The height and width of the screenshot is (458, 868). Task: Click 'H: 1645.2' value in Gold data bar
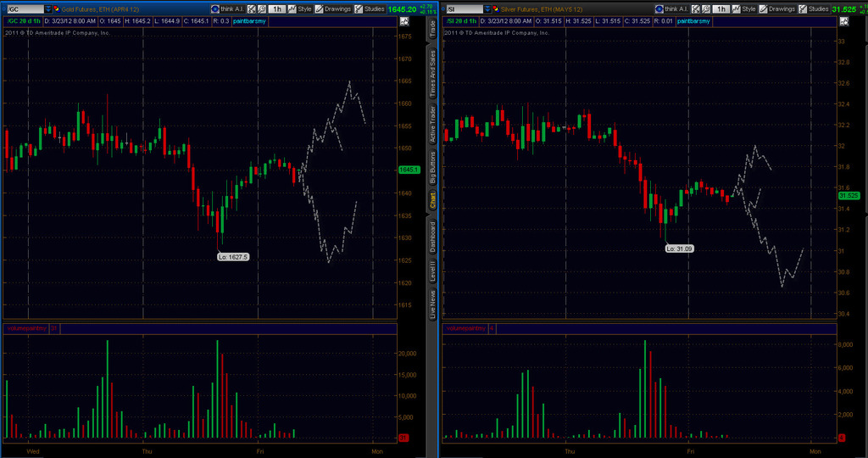point(137,21)
